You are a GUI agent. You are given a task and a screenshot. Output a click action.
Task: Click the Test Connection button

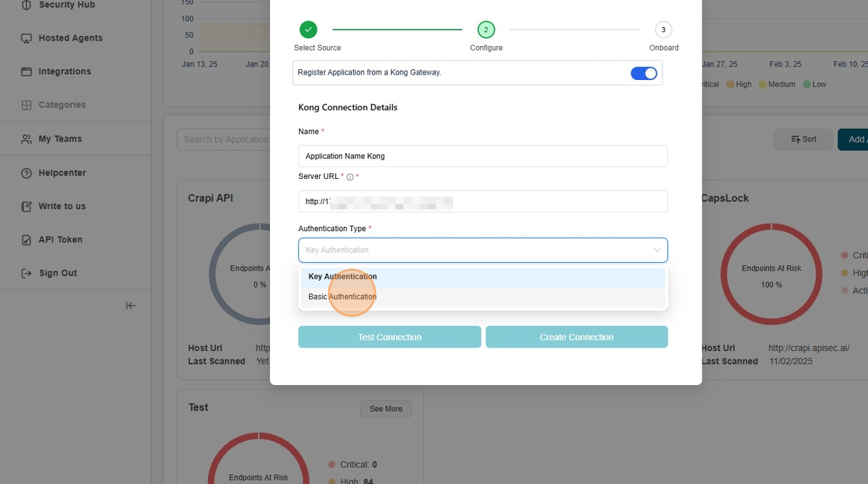(389, 337)
